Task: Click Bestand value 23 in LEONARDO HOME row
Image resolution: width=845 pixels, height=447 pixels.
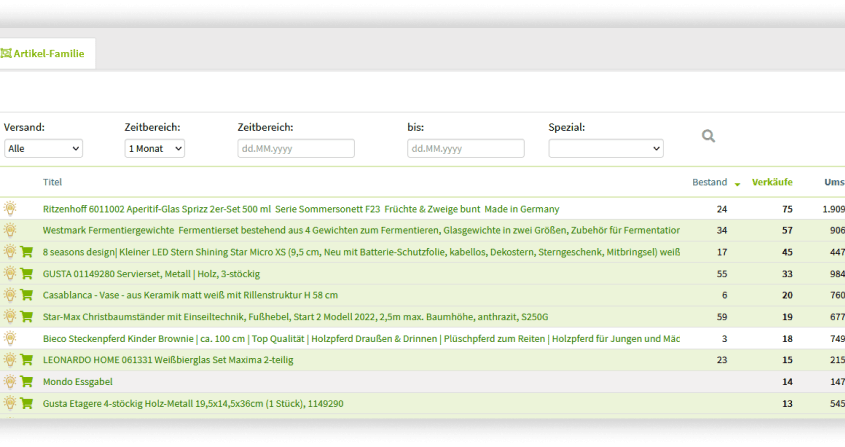Action: pos(722,360)
